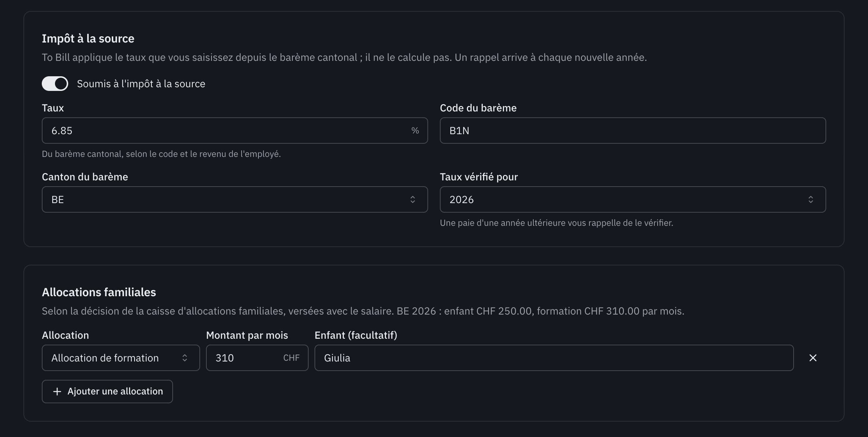Click the Code du barème label

pos(478,108)
